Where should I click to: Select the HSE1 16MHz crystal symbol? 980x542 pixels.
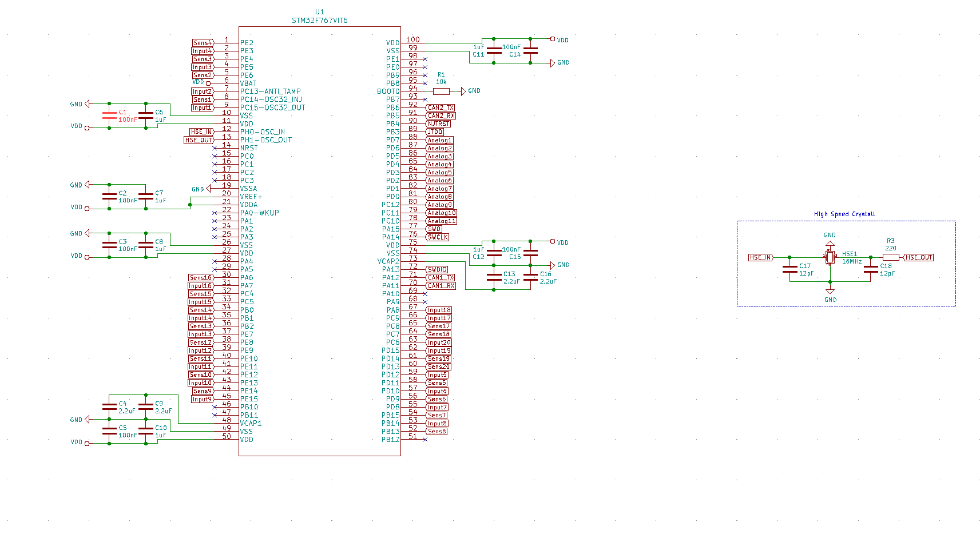click(x=830, y=257)
